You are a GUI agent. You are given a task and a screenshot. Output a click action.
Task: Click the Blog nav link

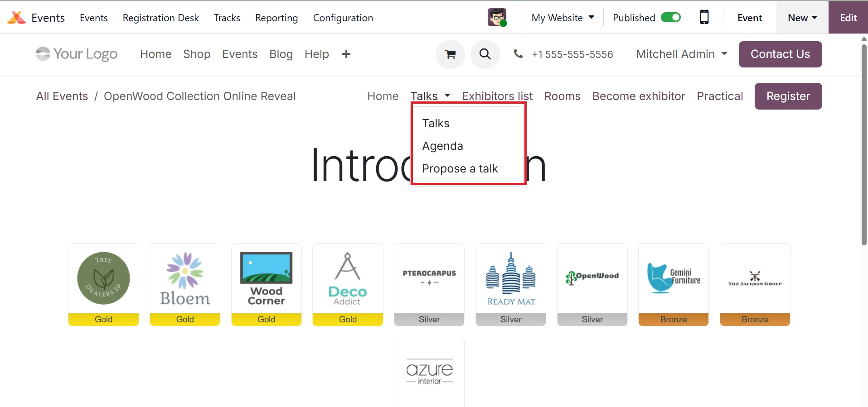click(281, 54)
